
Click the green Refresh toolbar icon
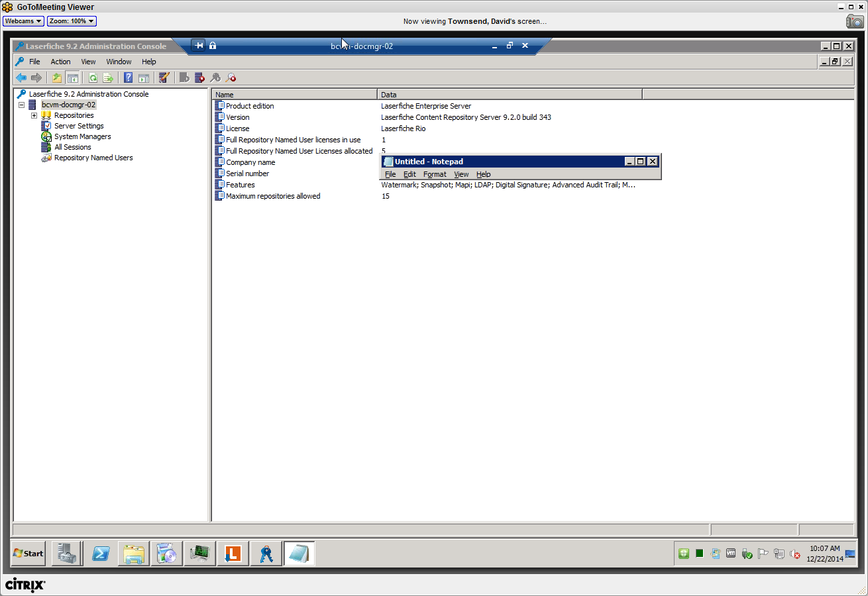[x=93, y=77]
